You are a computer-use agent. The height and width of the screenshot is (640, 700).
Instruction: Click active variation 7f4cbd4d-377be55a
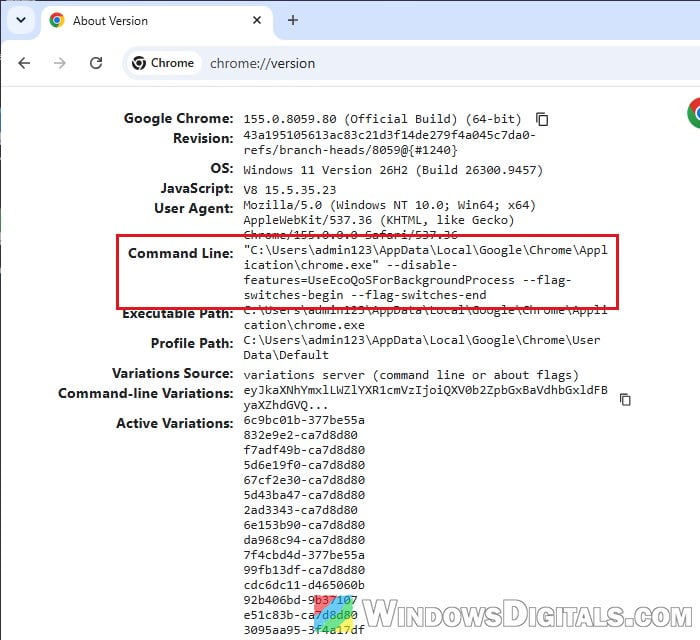pos(304,555)
